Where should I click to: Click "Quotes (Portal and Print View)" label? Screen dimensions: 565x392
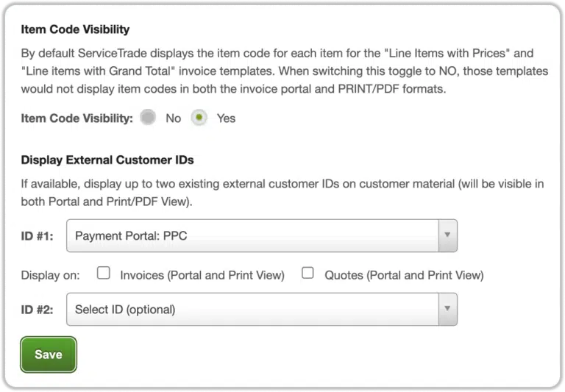point(404,275)
